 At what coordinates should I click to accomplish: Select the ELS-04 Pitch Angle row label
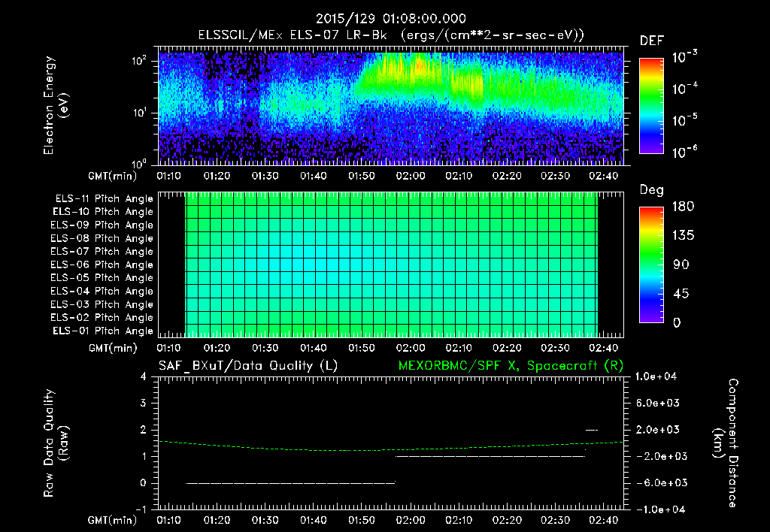(102, 292)
